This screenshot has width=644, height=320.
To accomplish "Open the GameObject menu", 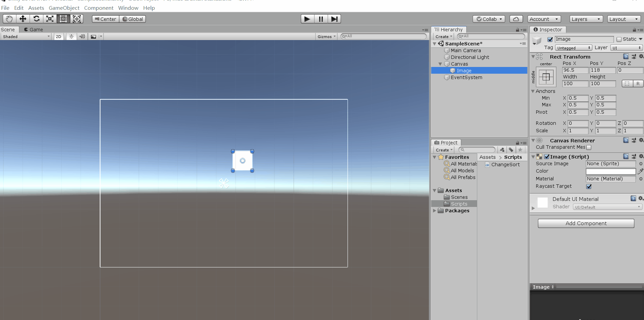I will [64, 8].
